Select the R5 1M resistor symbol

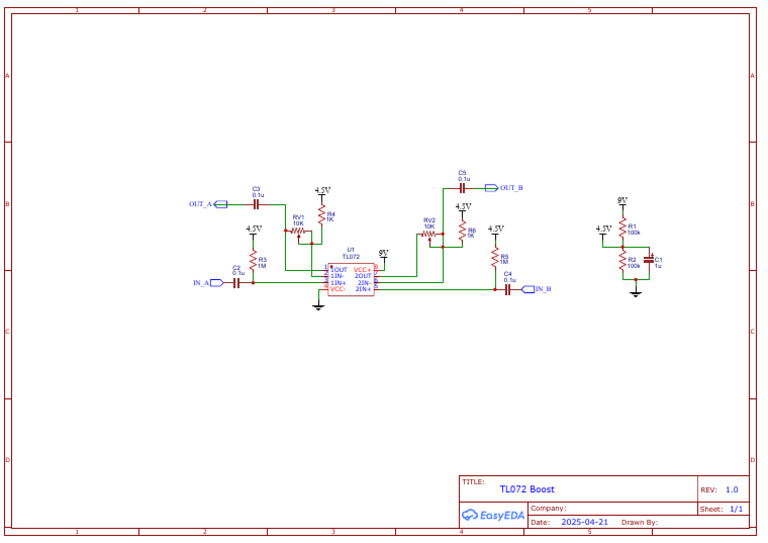[x=495, y=257]
